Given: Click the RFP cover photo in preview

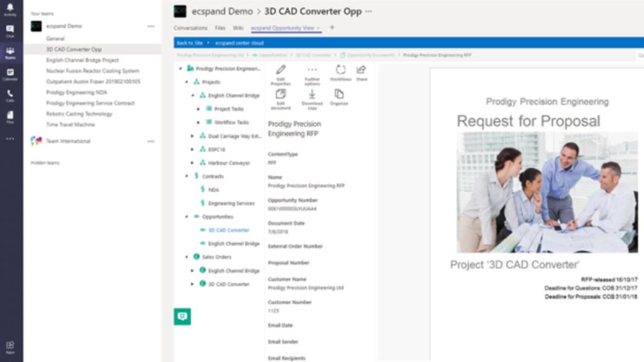Looking at the screenshot, I should (x=547, y=192).
